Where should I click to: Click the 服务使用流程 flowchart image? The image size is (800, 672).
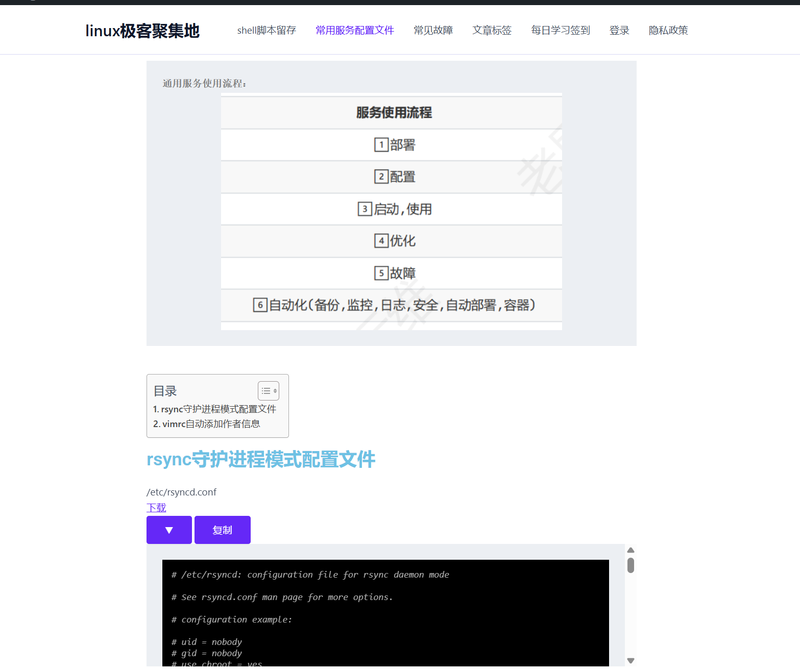[x=391, y=211]
